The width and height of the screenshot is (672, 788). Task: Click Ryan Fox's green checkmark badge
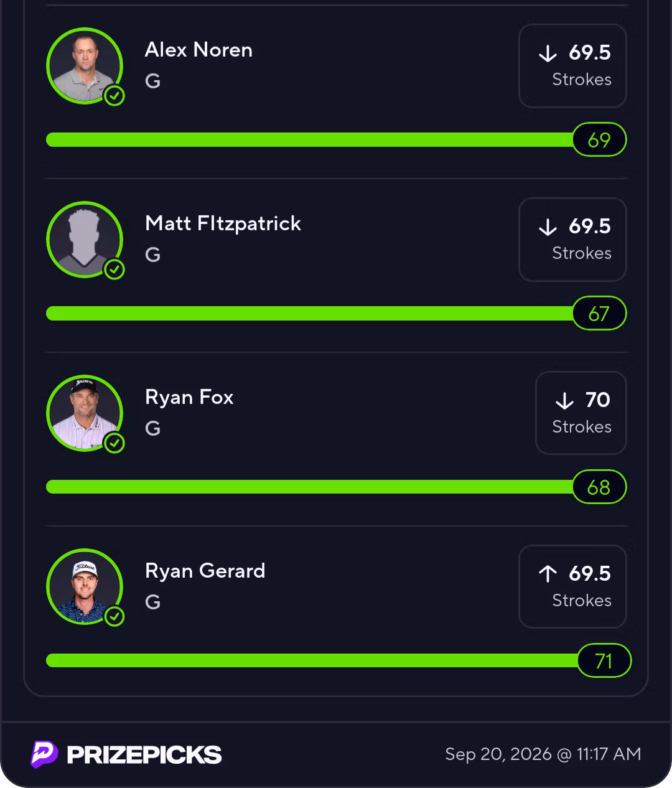pos(114,443)
